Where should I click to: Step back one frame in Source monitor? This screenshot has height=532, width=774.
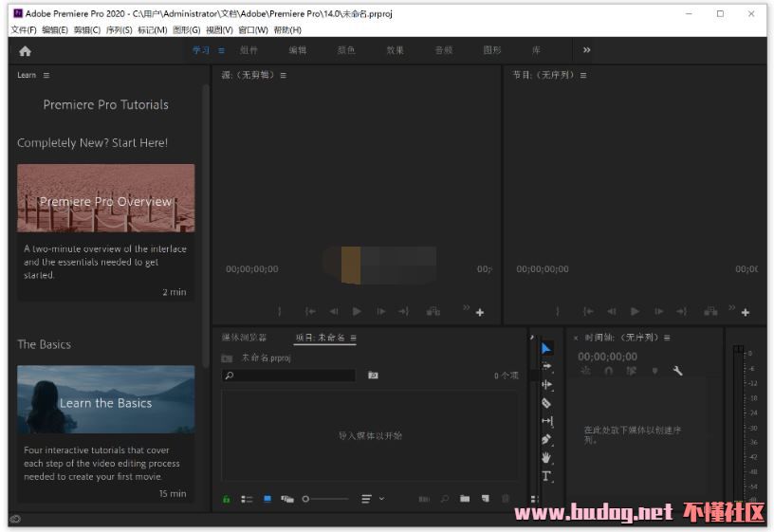334,311
